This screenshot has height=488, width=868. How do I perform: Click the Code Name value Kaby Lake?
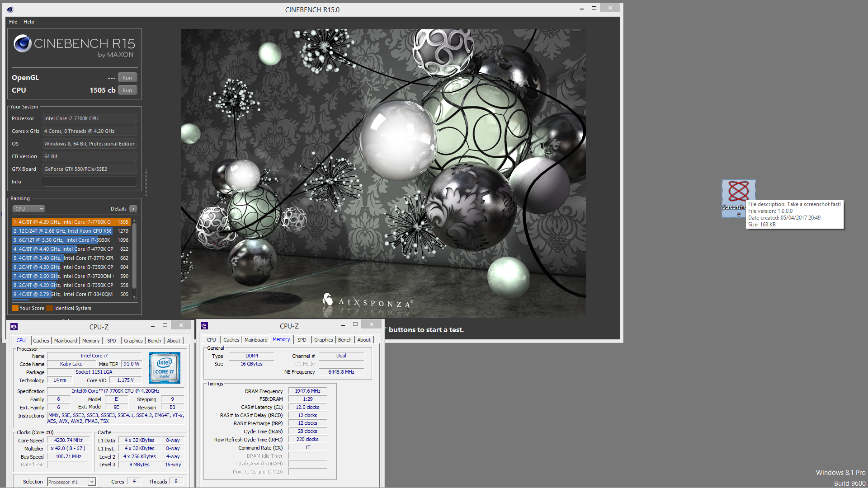click(71, 364)
